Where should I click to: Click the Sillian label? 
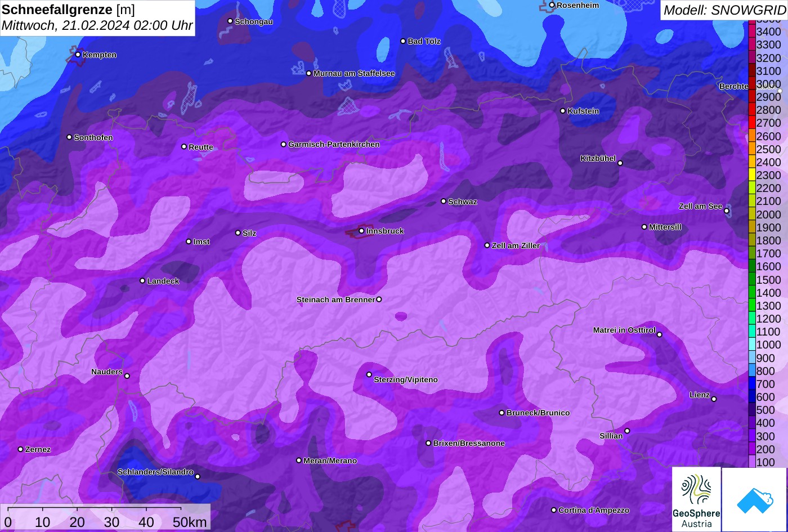coord(611,436)
